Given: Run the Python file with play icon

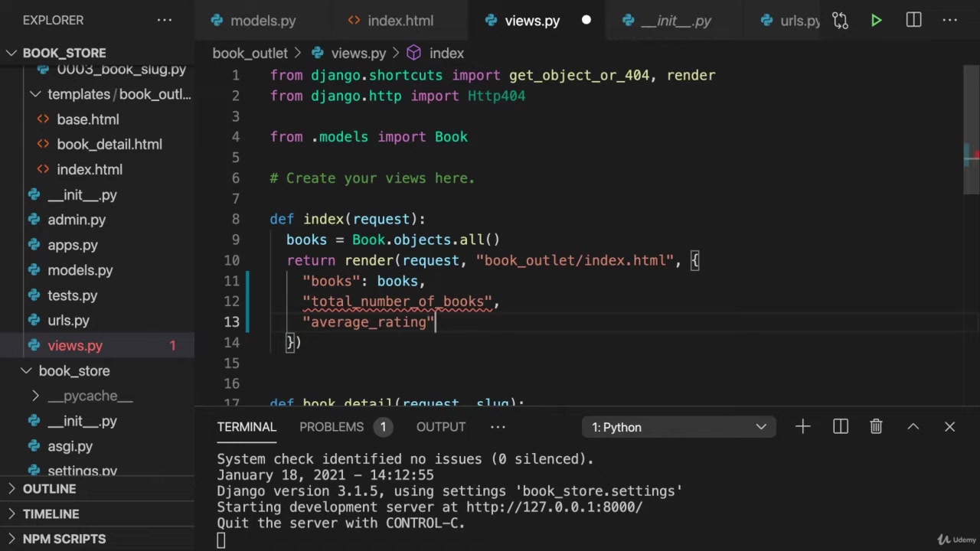Looking at the screenshot, I should [x=877, y=21].
